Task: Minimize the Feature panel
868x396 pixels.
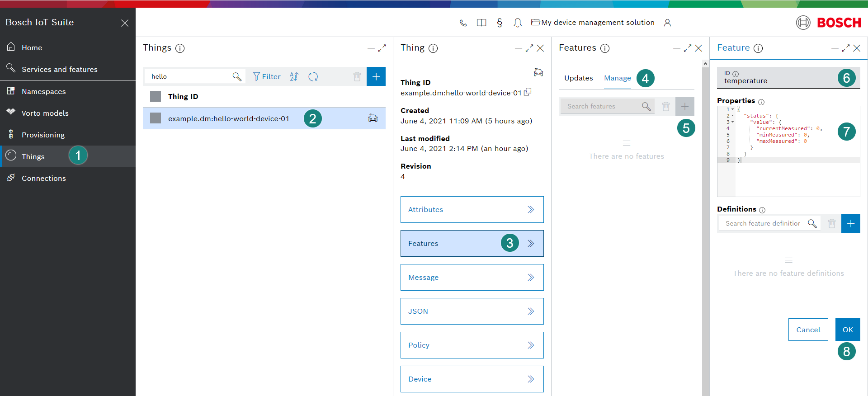Action: click(835, 48)
